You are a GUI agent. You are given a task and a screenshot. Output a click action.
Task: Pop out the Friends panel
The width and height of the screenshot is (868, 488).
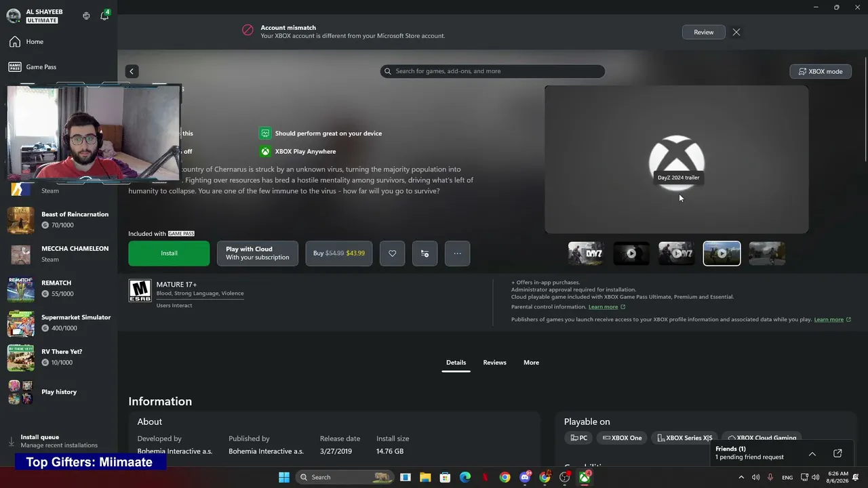tap(837, 453)
